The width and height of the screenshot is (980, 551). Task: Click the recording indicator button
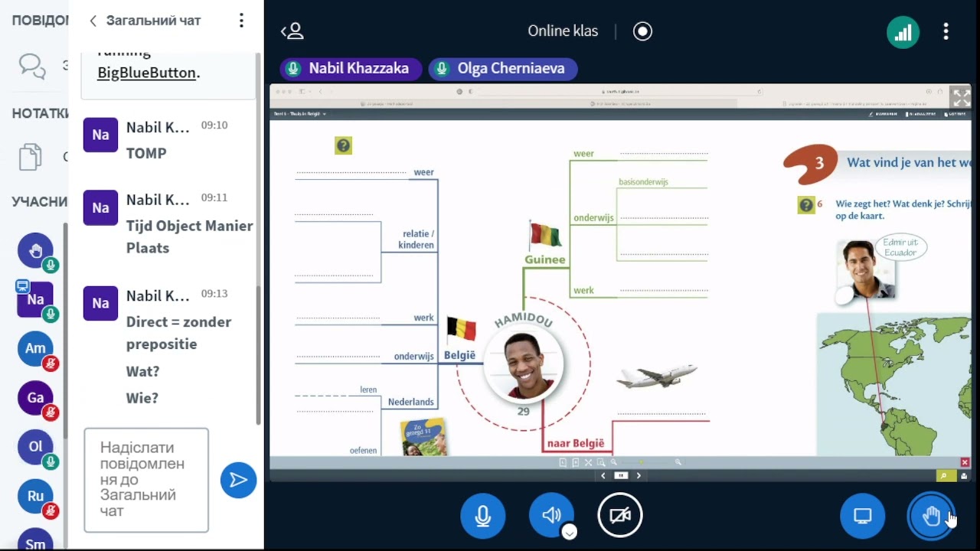coord(642,31)
